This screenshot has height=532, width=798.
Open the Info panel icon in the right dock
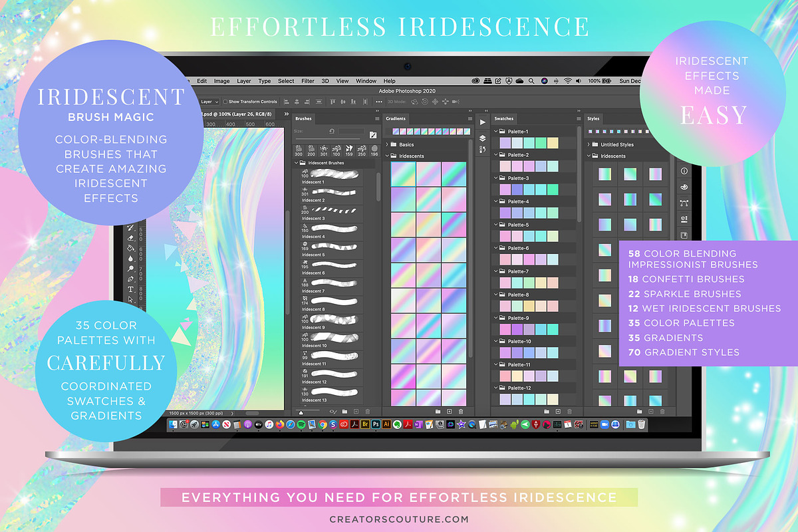coord(684,171)
